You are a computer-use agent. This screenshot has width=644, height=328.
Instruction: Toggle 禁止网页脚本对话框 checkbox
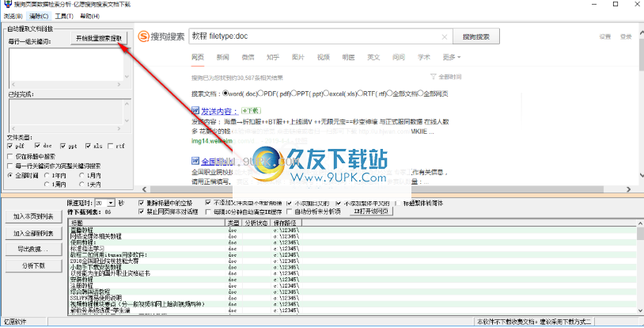(x=142, y=212)
